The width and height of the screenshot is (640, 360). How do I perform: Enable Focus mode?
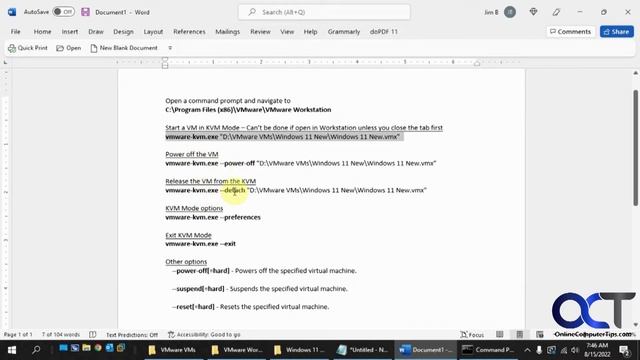(472, 334)
